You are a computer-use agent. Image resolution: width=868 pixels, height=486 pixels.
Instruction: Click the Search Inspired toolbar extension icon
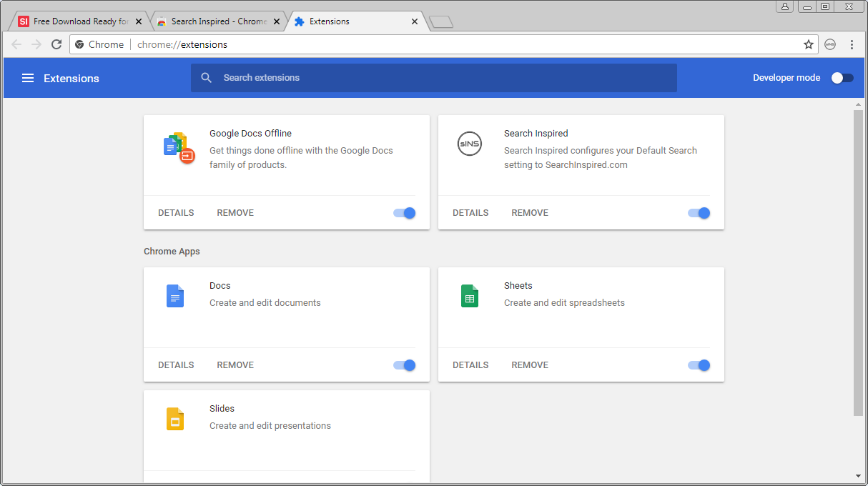coord(830,44)
